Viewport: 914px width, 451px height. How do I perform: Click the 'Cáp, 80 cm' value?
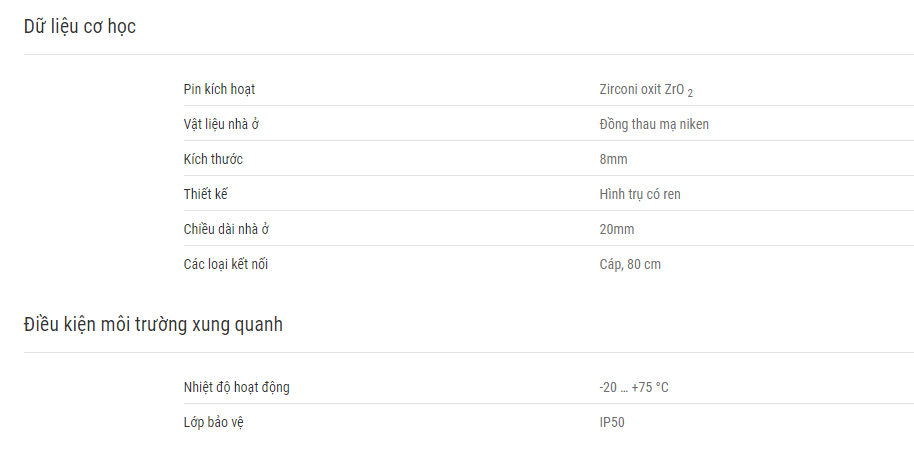[630, 264]
